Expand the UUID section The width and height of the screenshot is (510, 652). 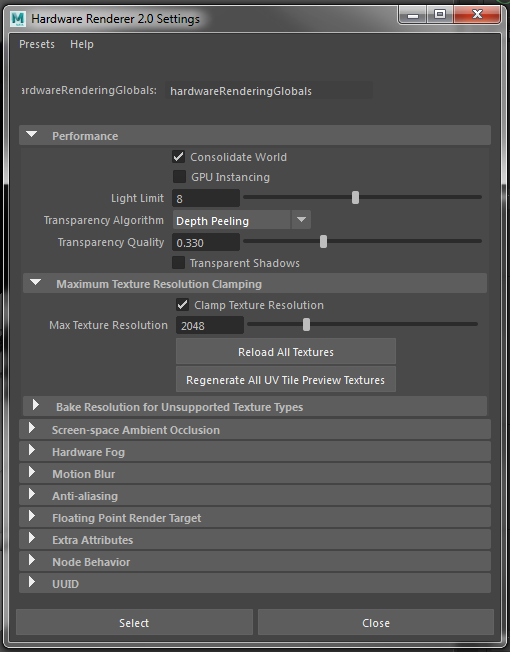(x=255, y=584)
